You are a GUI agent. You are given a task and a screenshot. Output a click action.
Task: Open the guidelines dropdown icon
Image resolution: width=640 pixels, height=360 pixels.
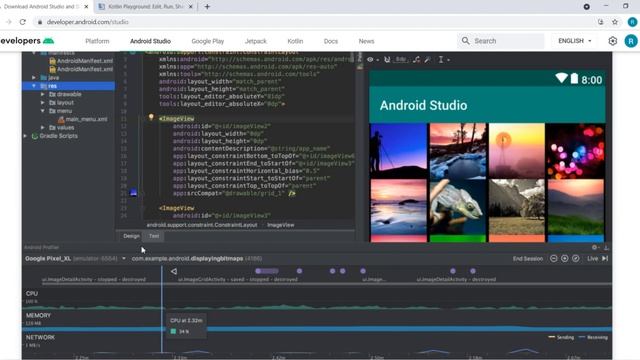pos(443,60)
